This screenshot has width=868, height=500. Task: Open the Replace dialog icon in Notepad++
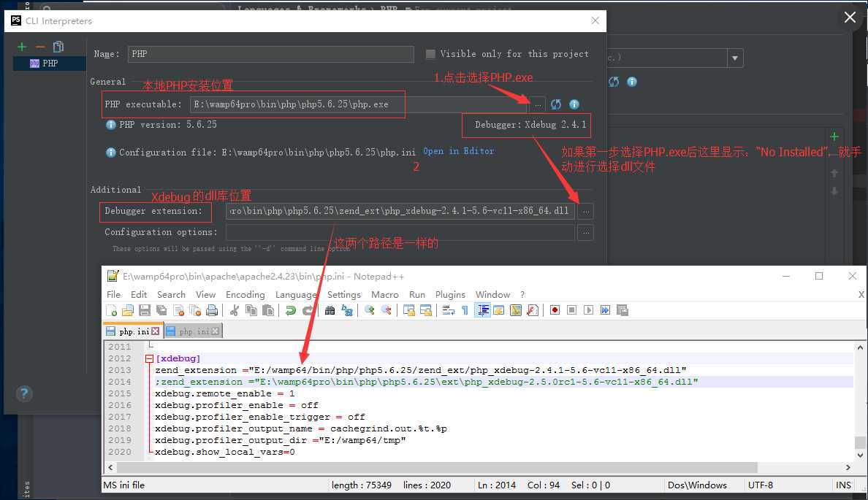[347, 310]
